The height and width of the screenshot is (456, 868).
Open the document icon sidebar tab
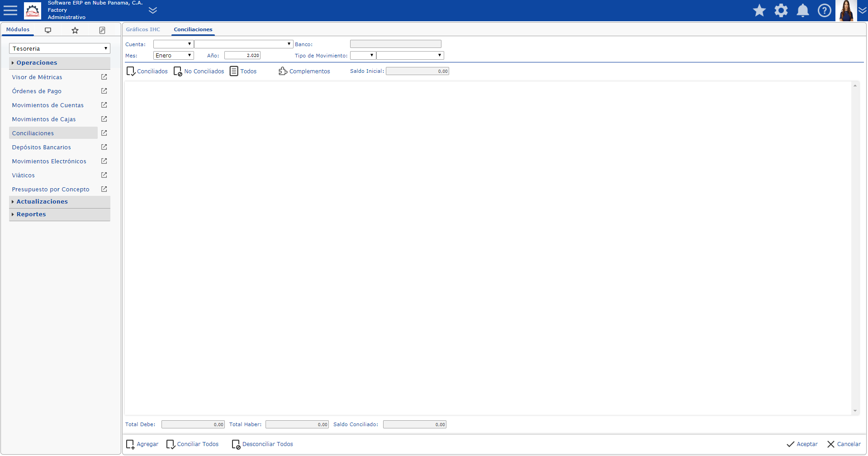click(x=102, y=30)
